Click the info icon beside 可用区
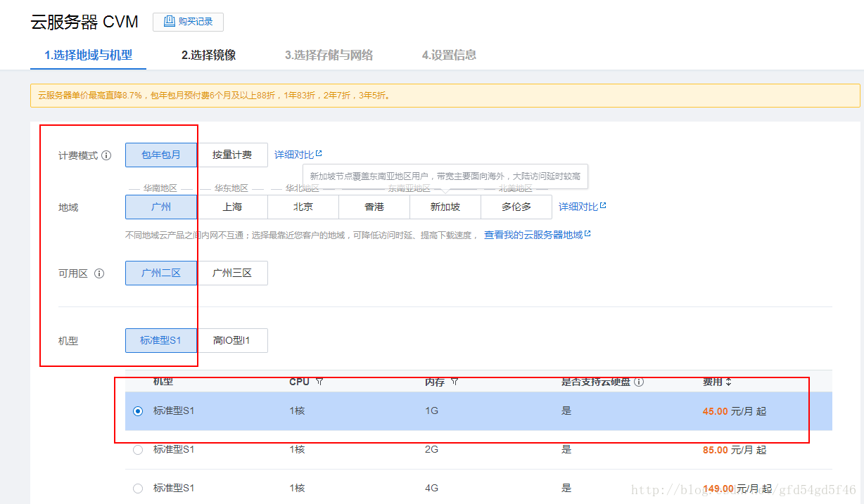Image resolution: width=864 pixels, height=504 pixels. click(x=99, y=273)
